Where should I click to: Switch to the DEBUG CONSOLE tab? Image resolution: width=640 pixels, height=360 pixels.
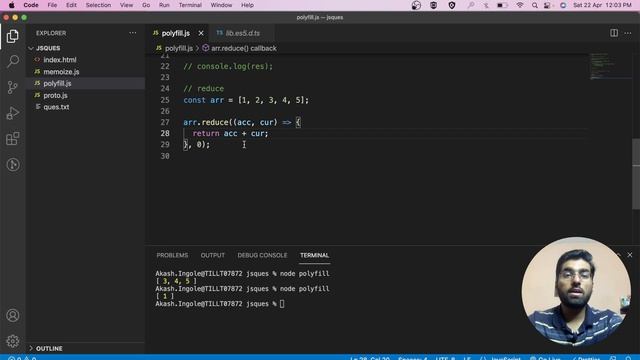point(262,255)
